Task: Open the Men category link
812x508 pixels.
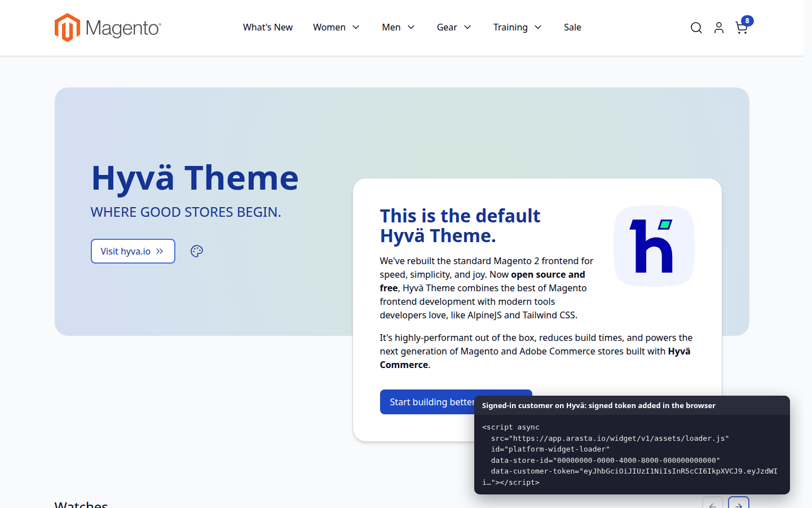Action: (391, 27)
